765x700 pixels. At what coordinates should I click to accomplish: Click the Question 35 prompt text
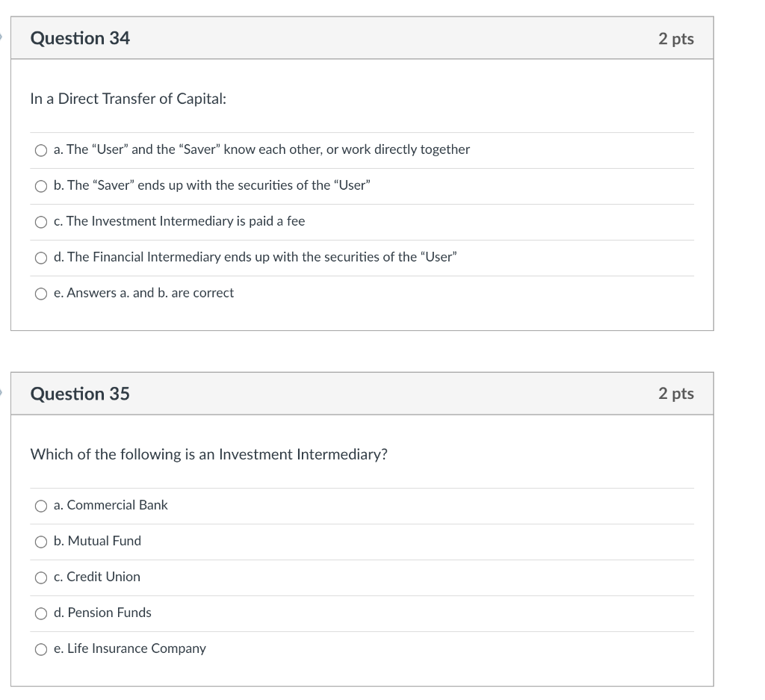[x=208, y=454]
